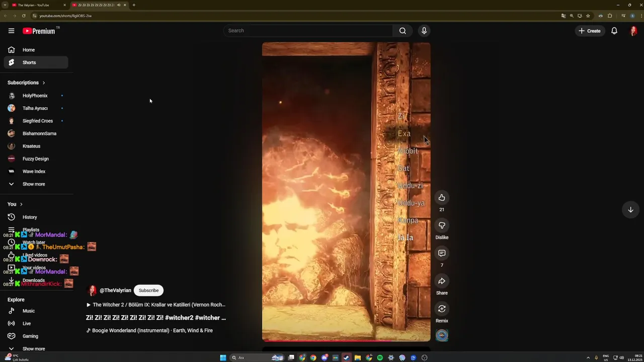Reload the page
This screenshot has height=362, width=644.
[24, 16]
